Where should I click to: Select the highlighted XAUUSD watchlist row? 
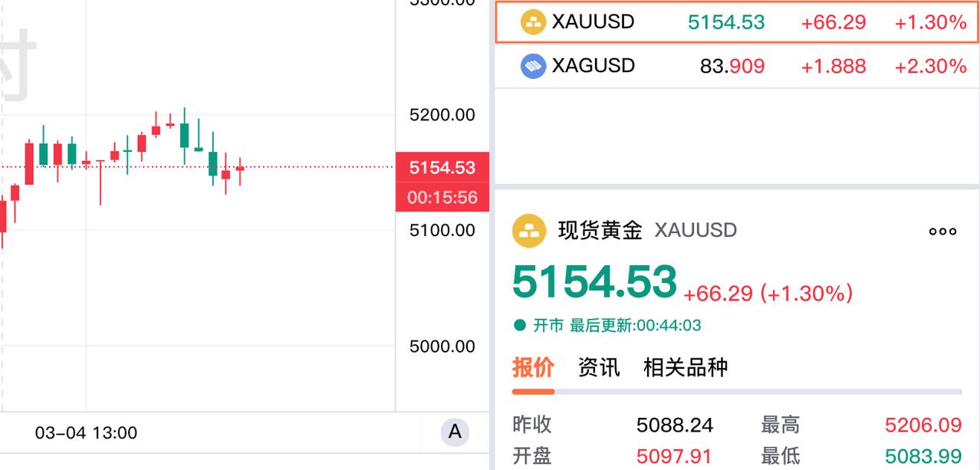tap(736, 22)
